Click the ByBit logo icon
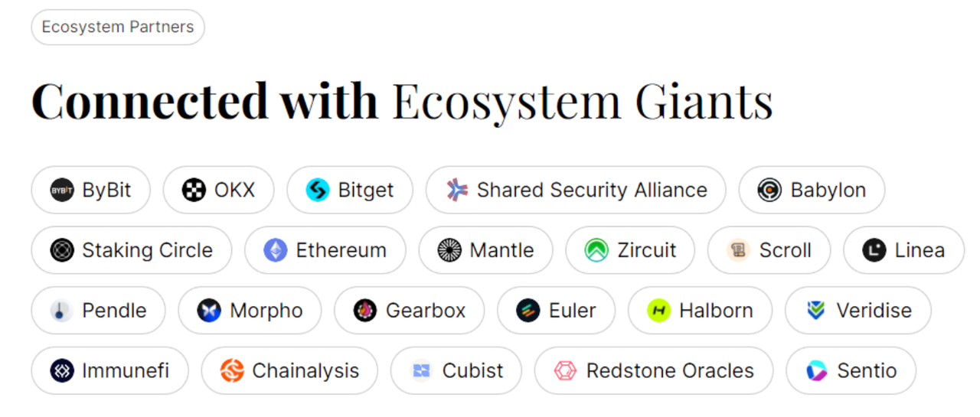This screenshot has width=980, height=417. point(62,190)
